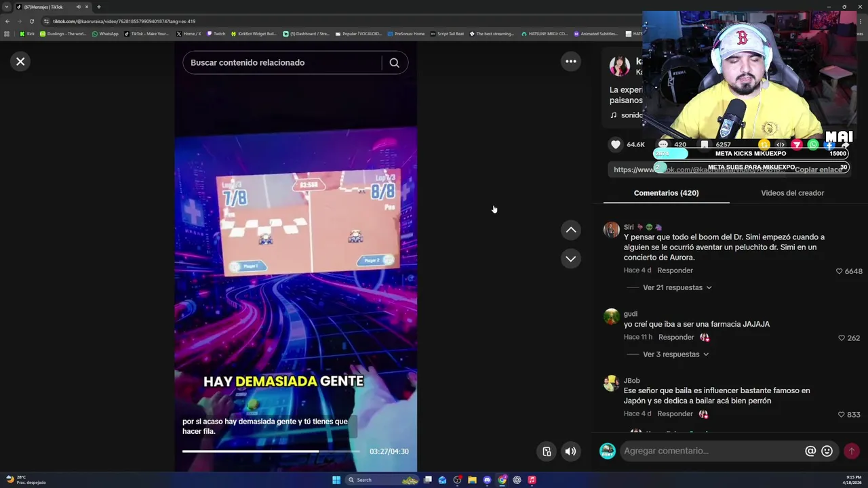
Task: Click the 'Agregar comentario...' input field
Action: tap(712, 451)
